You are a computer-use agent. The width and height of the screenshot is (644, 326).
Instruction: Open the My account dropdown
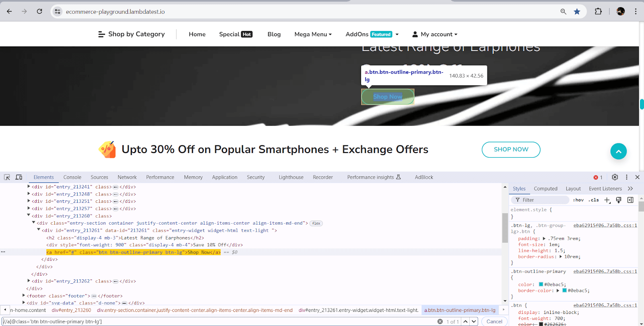coord(435,34)
